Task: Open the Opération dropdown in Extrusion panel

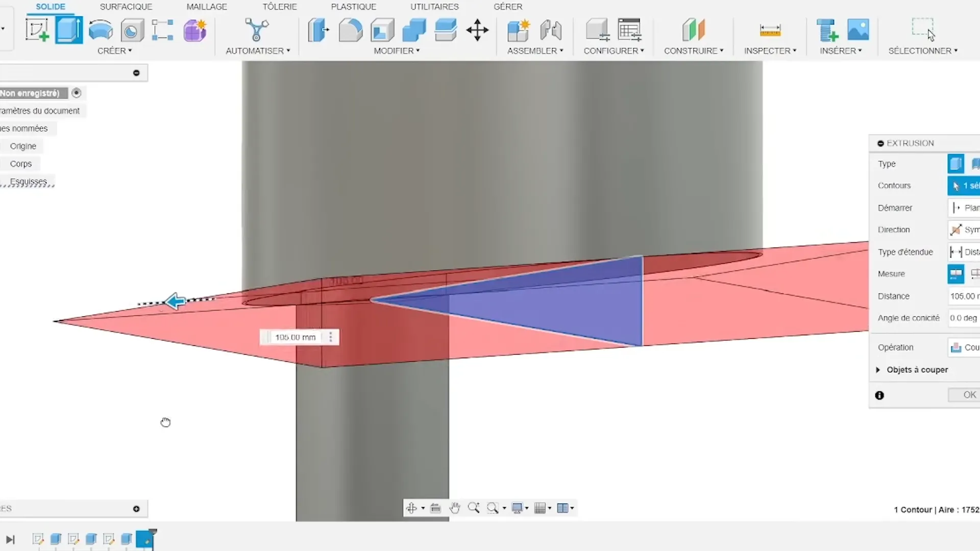Action: click(964, 347)
